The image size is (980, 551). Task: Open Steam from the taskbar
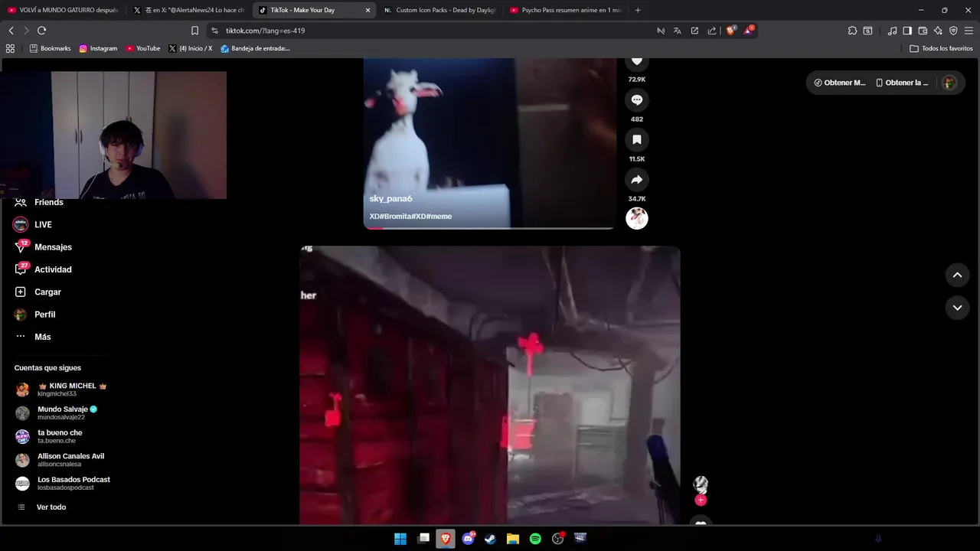(490, 539)
